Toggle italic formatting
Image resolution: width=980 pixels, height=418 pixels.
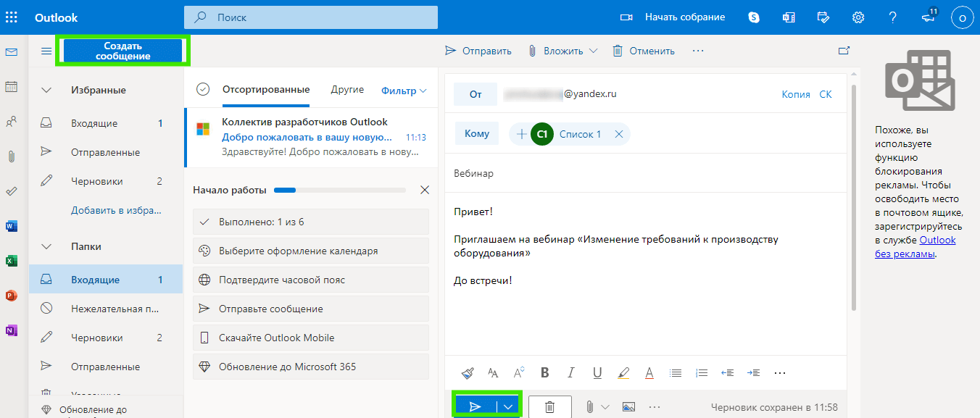571,373
